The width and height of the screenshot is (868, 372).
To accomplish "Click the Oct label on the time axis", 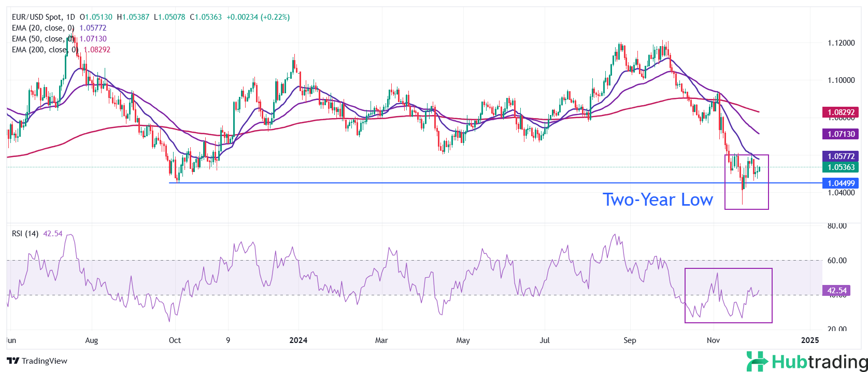I will point(175,340).
